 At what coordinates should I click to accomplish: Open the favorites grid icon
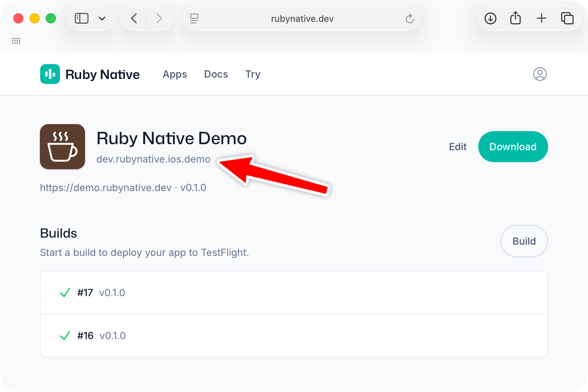click(x=16, y=41)
